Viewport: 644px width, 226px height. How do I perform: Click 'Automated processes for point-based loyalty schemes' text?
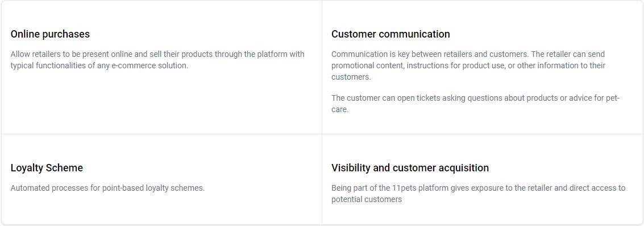coord(107,188)
